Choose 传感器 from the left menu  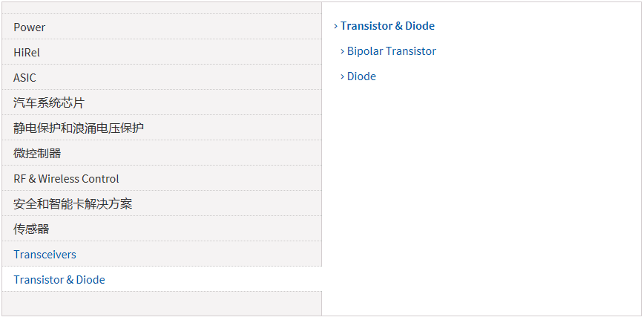click(31, 229)
